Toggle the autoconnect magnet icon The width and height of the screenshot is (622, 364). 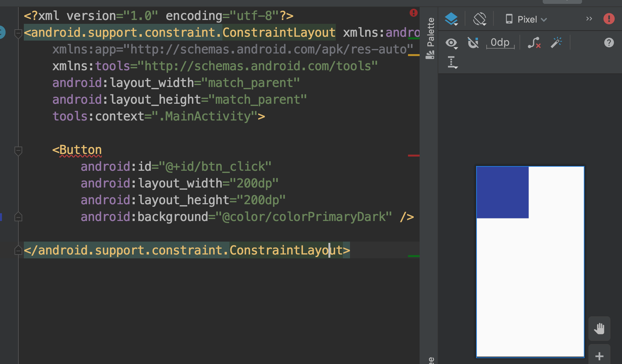pos(473,43)
